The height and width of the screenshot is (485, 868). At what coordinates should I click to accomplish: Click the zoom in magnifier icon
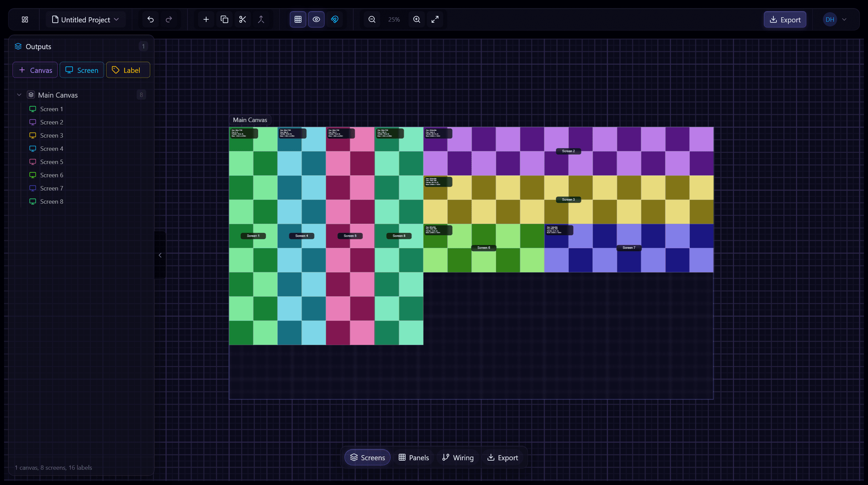416,19
